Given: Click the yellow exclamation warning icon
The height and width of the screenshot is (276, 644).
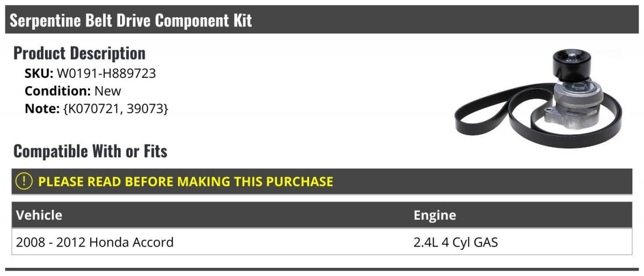Looking at the screenshot, I should pyautogui.click(x=25, y=181).
